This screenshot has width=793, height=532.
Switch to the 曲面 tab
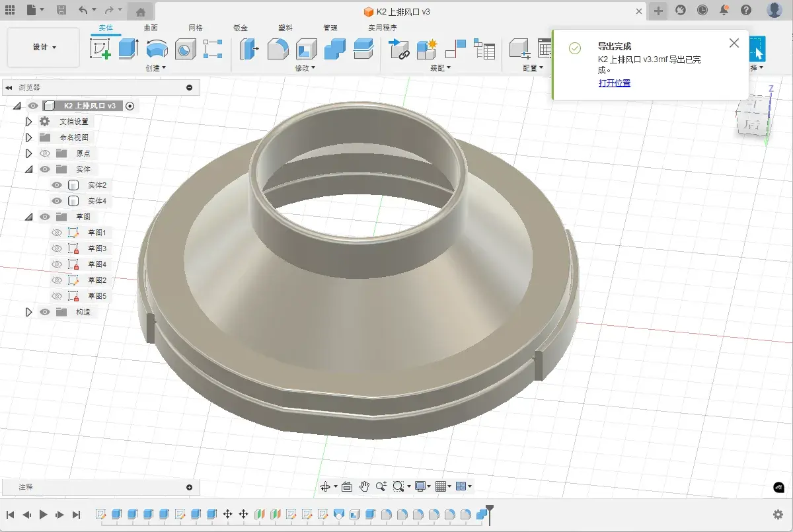(151, 28)
